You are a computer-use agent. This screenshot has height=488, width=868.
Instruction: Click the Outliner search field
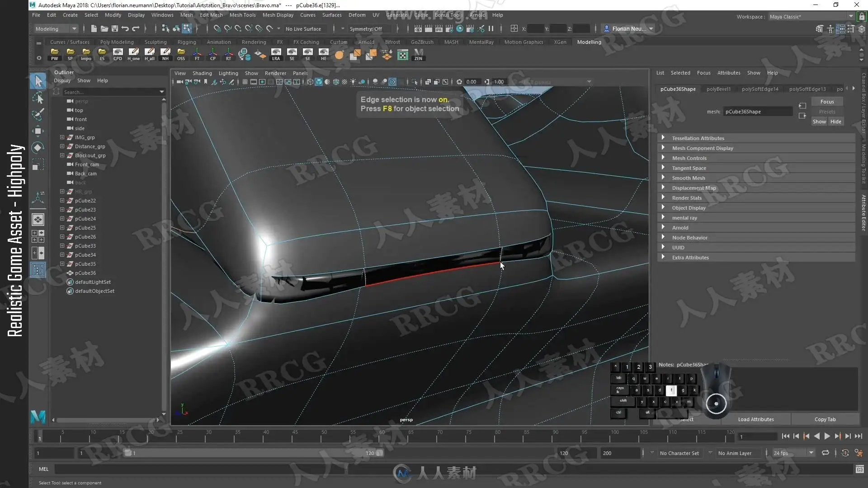point(113,92)
